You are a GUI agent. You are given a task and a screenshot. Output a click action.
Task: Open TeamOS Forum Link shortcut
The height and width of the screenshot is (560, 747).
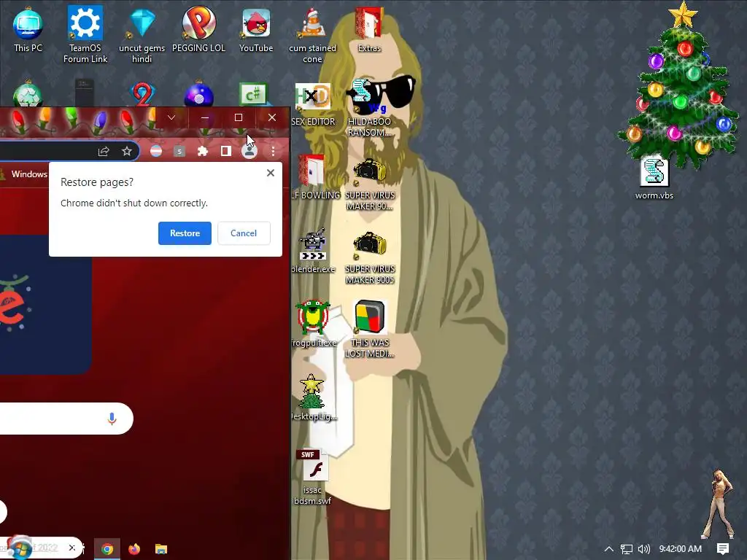[x=85, y=34]
